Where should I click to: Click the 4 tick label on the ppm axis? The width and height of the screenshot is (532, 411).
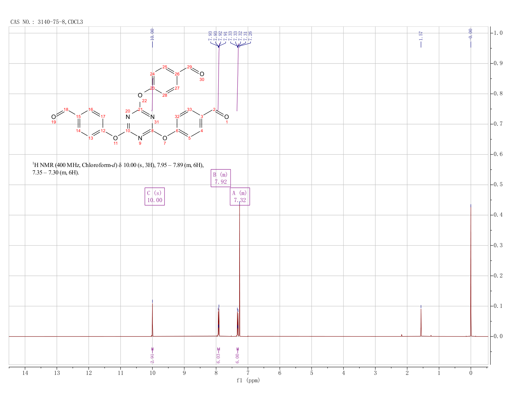coord(343,373)
